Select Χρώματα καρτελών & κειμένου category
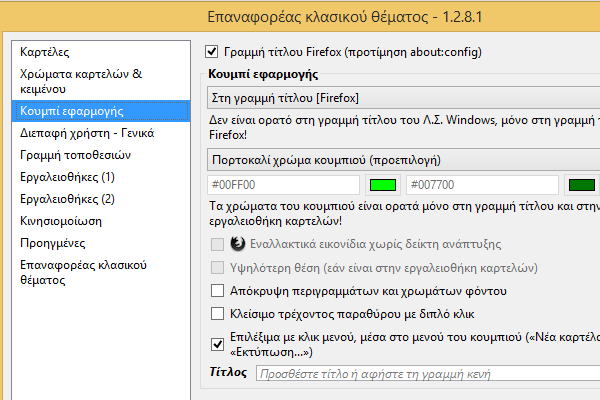The width and height of the screenshot is (600, 400). click(x=101, y=81)
